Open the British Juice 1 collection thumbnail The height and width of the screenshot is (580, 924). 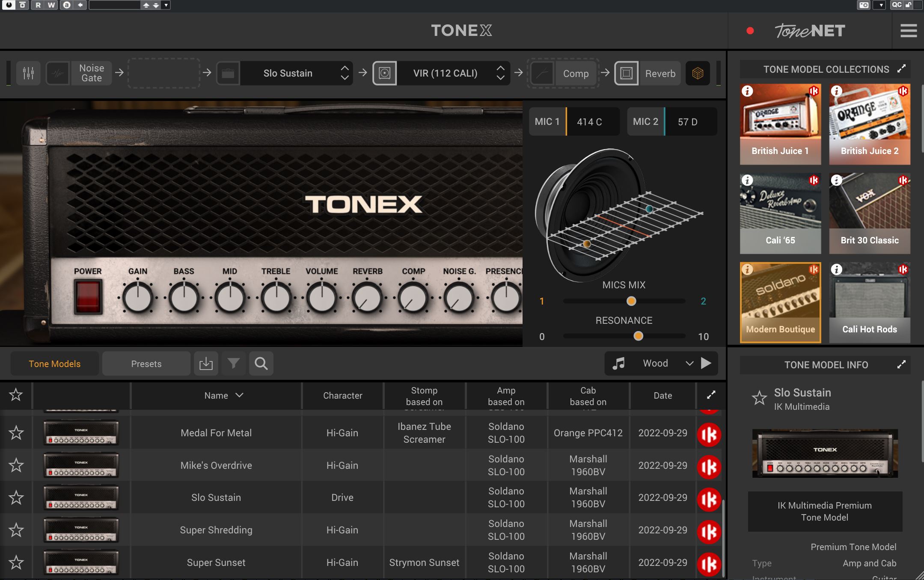pos(779,124)
